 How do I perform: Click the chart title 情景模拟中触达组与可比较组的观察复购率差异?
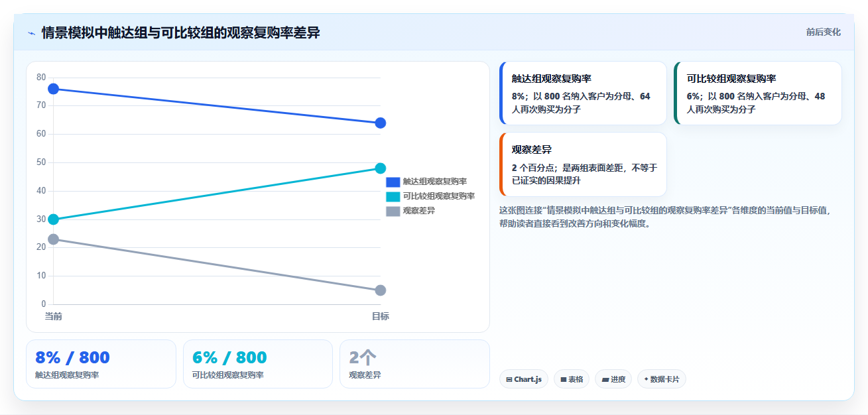pos(180,32)
